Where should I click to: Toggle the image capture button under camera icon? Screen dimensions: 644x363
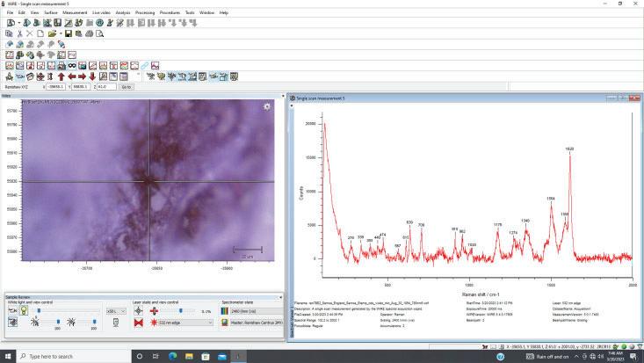(12, 323)
